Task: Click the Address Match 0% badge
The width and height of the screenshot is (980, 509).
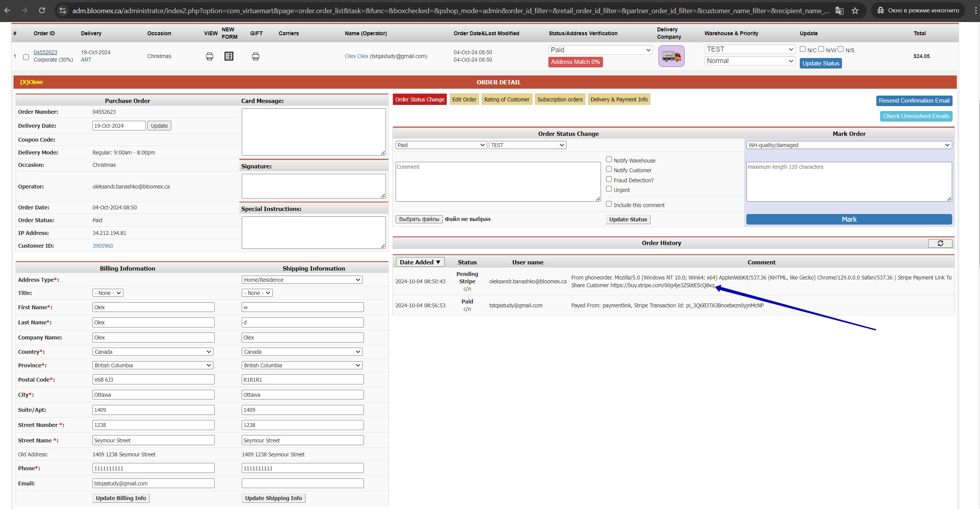Action: pyautogui.click(x=575, y=62)
